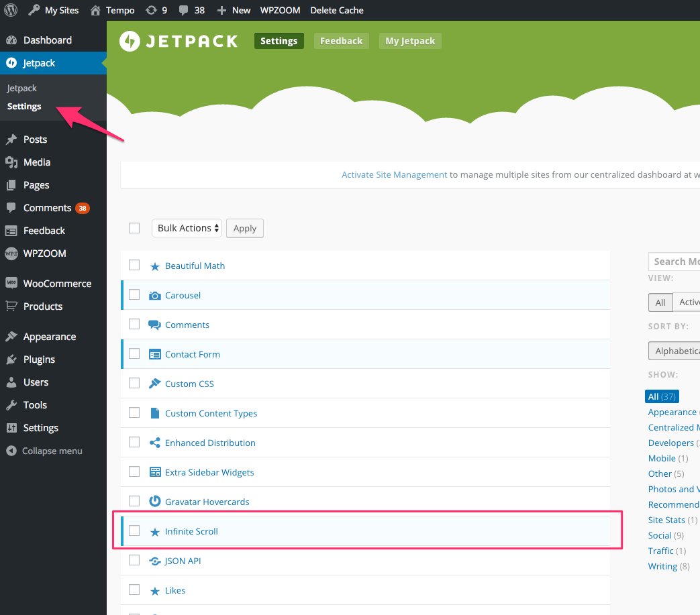This screenshot has height=615, width=700.
Task: Tick the Beautiful Math checkbox
Action: (x=134, y=266)
